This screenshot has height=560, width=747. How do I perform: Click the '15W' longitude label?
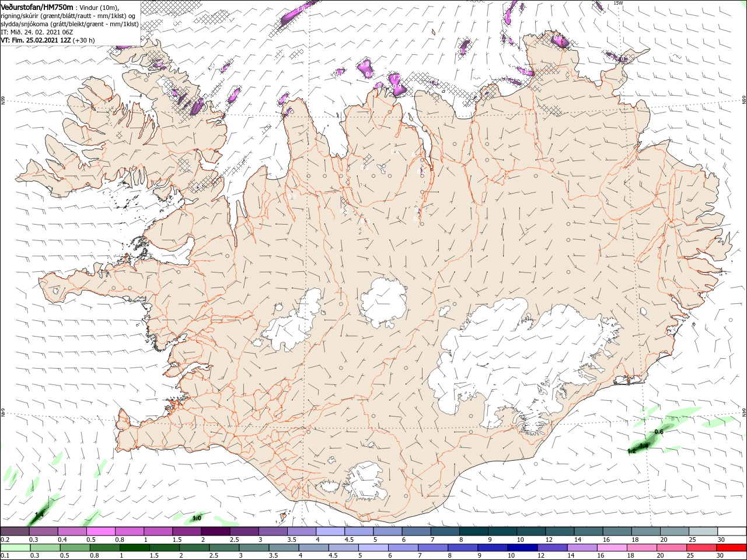coord(619,3)
